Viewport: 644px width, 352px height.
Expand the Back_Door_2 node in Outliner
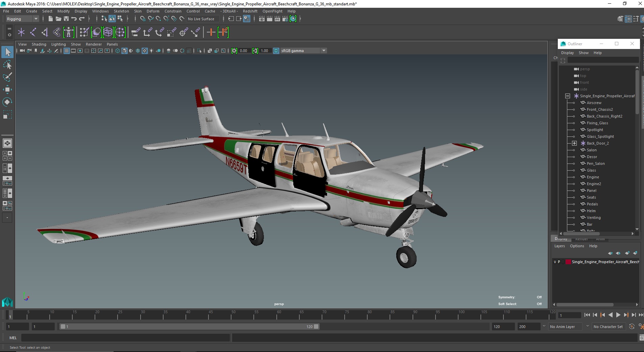tap(574, 143)
